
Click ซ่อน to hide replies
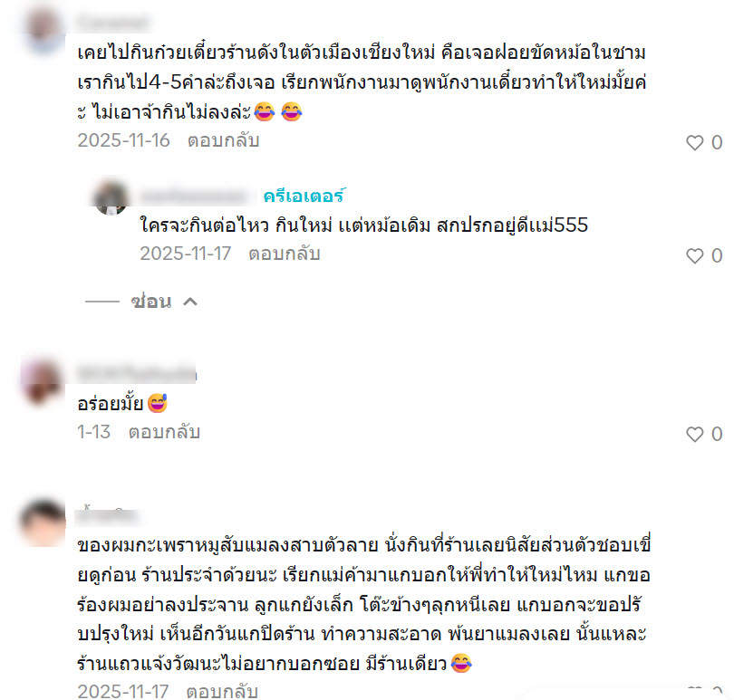tap(150, 302)
